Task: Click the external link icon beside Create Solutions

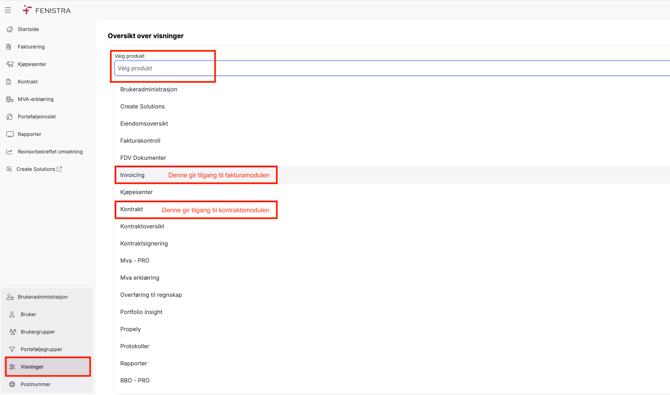Action: click(x=59, y=169)
